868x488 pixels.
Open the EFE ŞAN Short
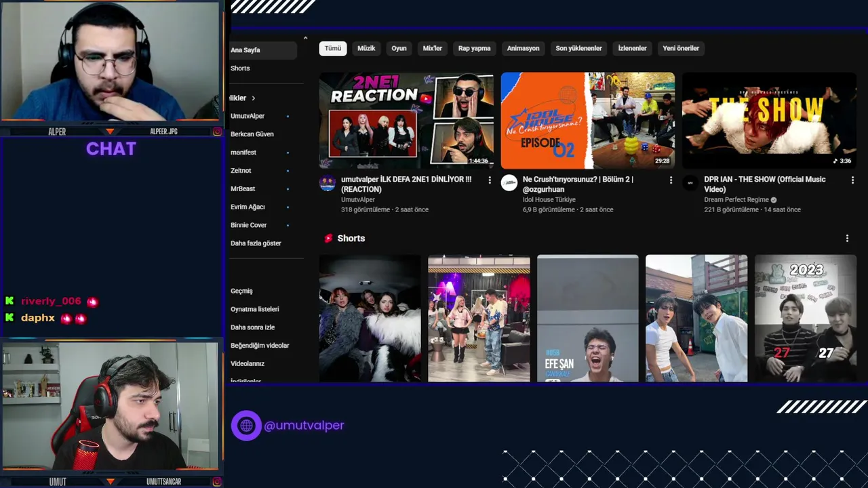pos(588,319)
